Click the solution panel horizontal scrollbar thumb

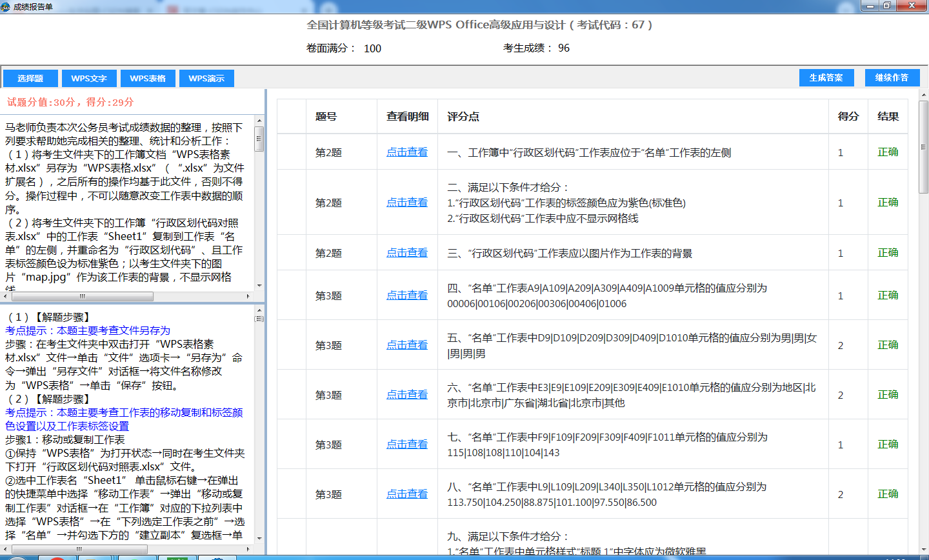point(79,549)
